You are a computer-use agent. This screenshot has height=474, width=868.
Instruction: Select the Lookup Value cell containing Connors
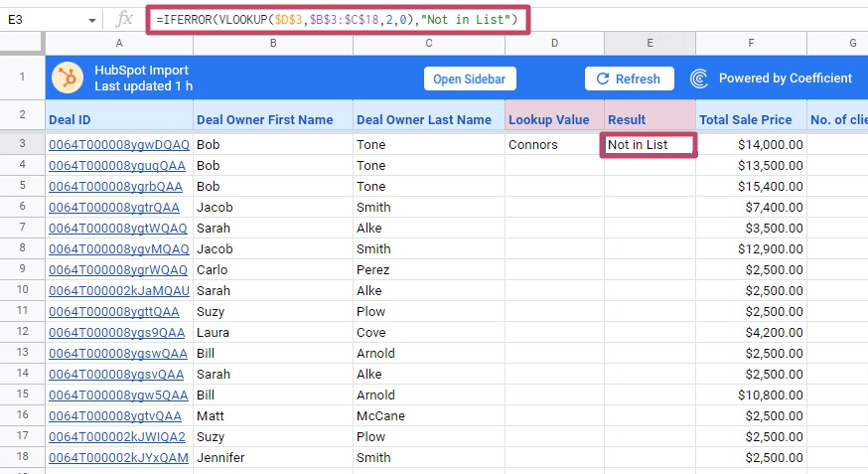point(553,145)
